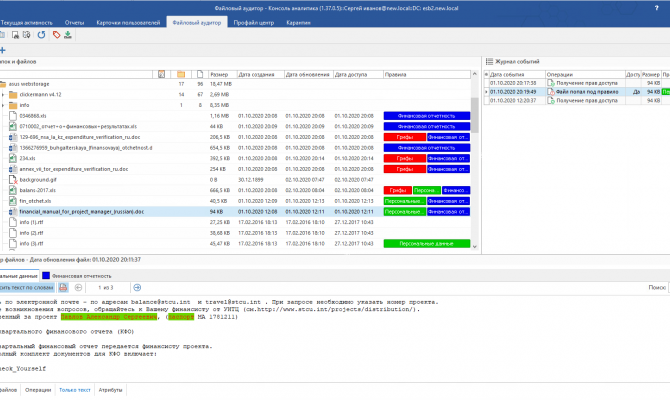Click the refresh arrow icon in the toolbar
670x400 pixels.
[40, 34]
